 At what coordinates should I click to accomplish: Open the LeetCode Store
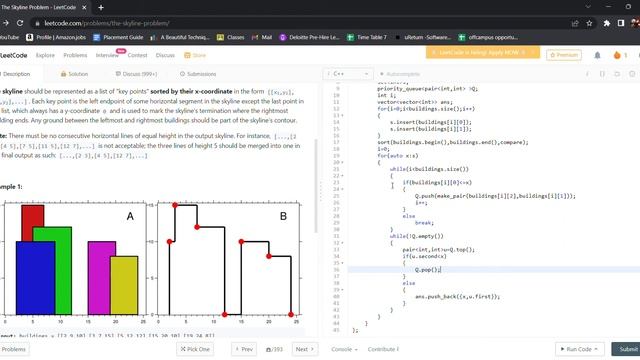pos(195,55)
